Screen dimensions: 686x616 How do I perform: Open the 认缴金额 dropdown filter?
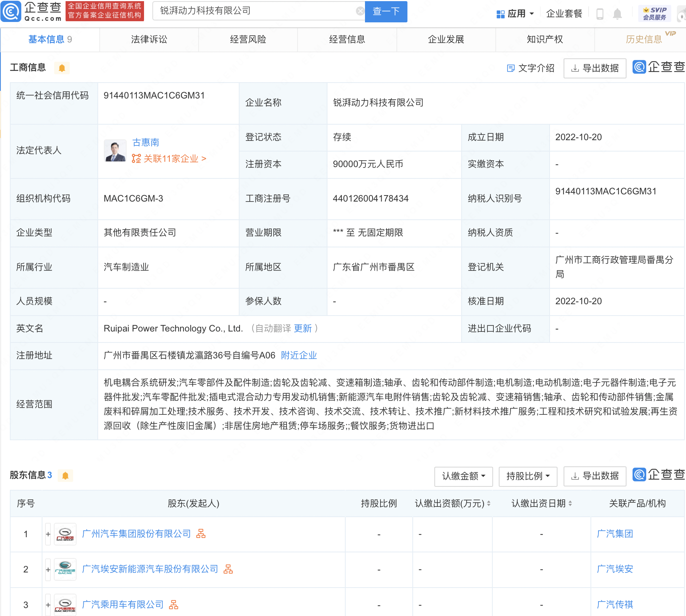[x=464, y=476]
